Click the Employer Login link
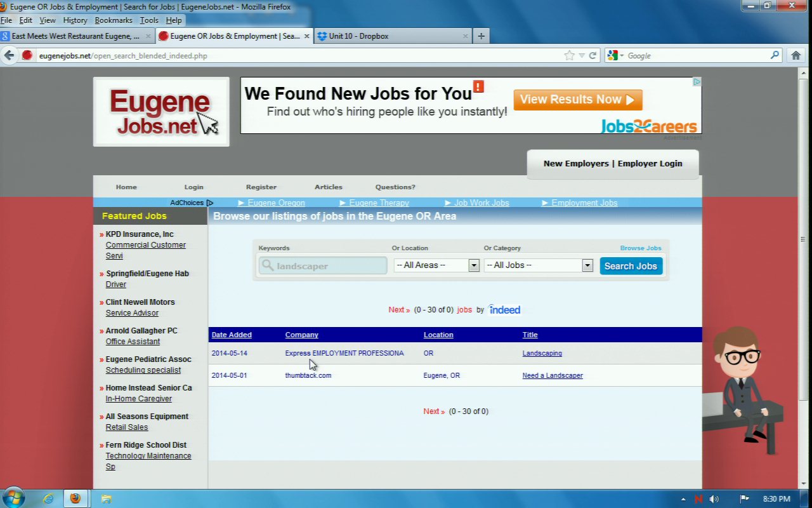 pyautogui.click(x=650, y=163)
